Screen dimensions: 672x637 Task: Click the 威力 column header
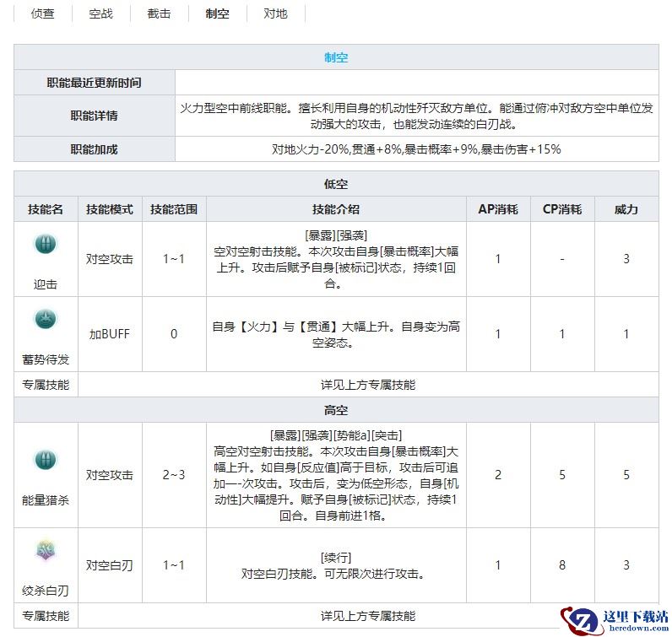[626, 209]
